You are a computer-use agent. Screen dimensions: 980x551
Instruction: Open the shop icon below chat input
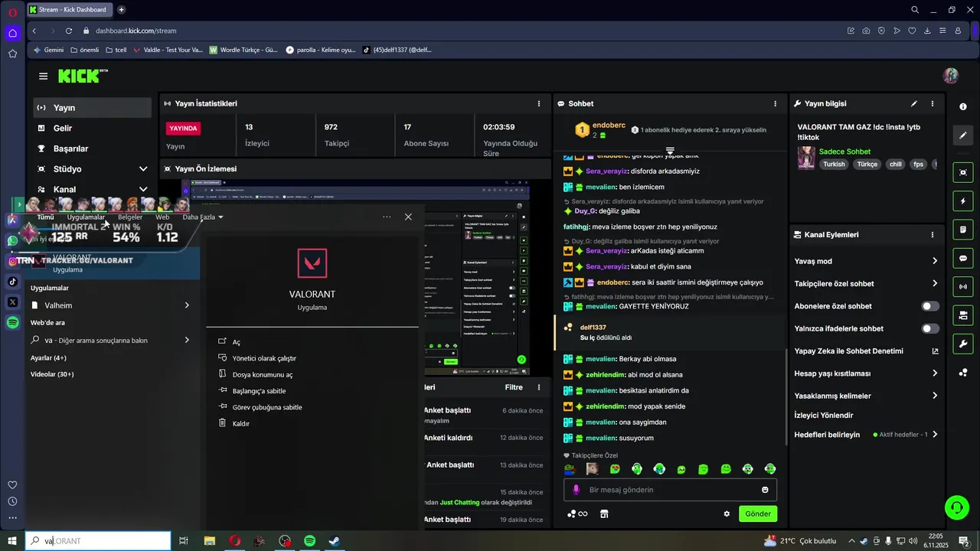pos(604,514)
